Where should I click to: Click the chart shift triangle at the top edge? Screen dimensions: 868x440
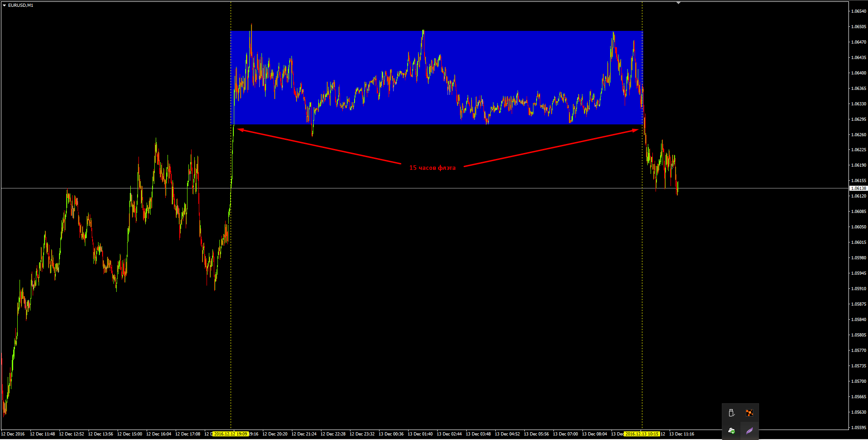pos(678,3)
